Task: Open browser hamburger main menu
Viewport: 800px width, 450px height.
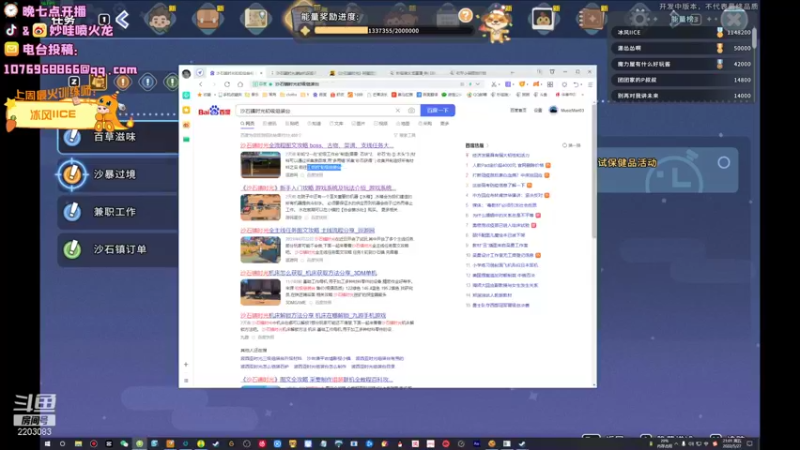Action: (x=590, y=84)
